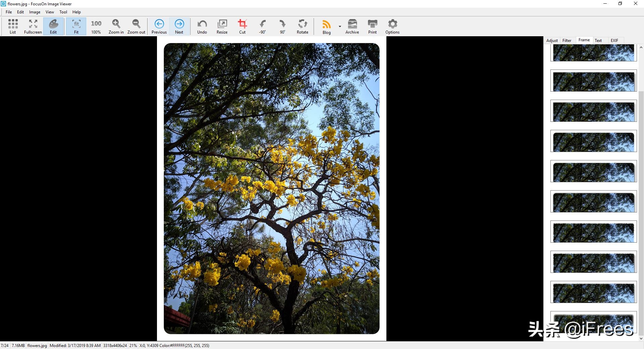644x349 pixels.
Task: Restore down the FocusOn window
Action: [620, 4]
